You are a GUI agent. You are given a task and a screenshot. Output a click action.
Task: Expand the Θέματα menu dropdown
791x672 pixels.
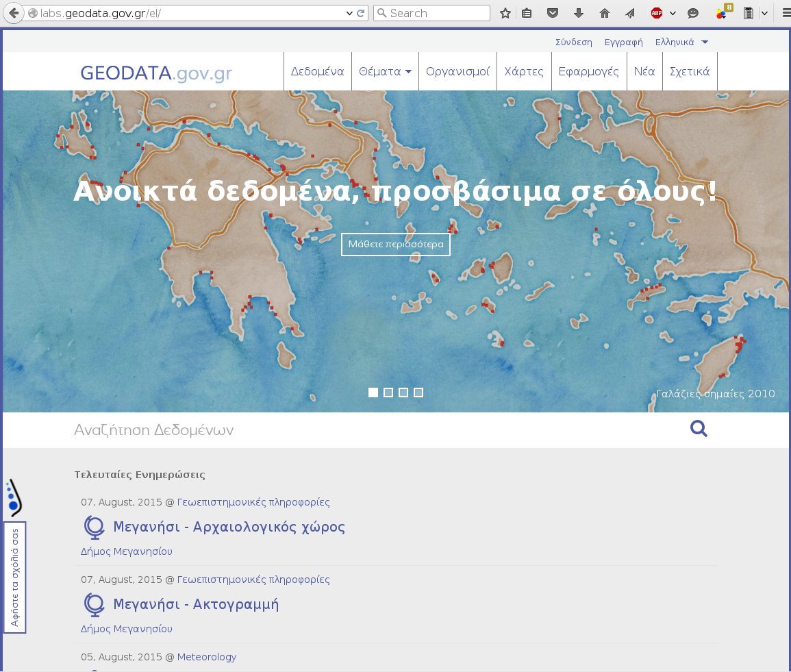coord(385,71)
